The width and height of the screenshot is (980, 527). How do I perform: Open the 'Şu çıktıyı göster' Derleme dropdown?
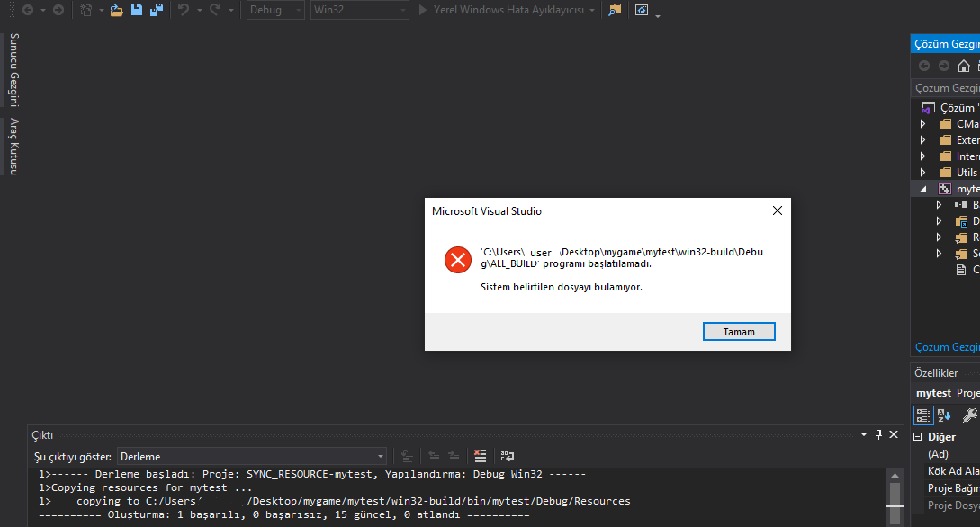pyautogui.click(x=252, y=457)
